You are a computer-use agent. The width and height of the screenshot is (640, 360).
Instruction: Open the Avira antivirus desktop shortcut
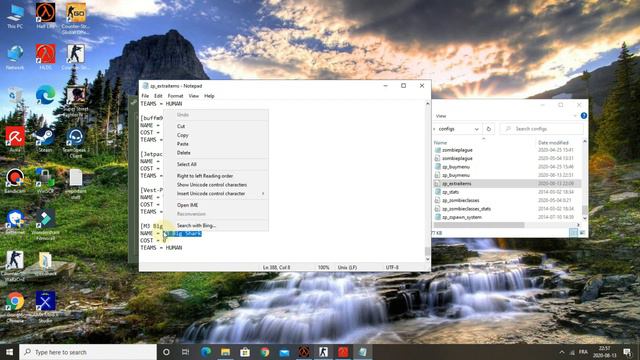(x=15, y=140)
